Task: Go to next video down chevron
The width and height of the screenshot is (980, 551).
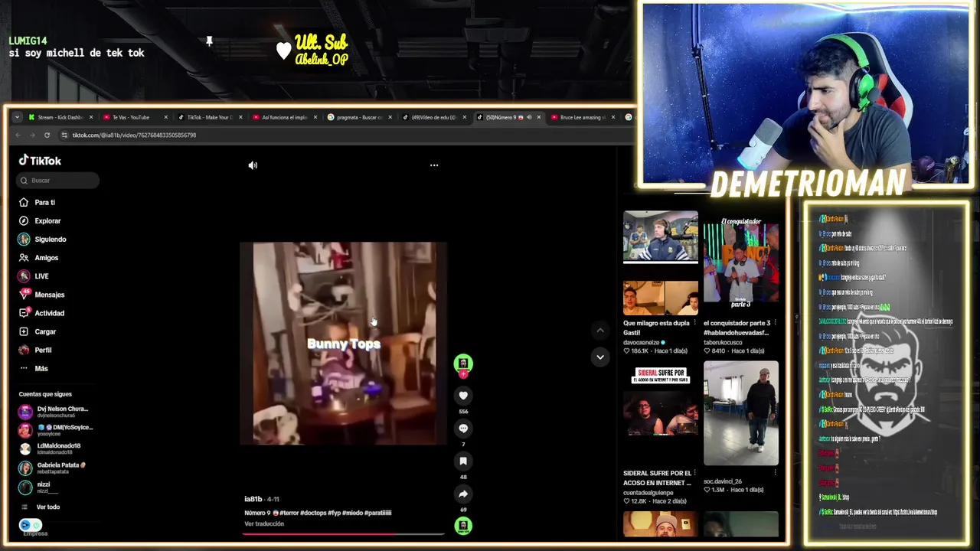Action: [600, 357]
